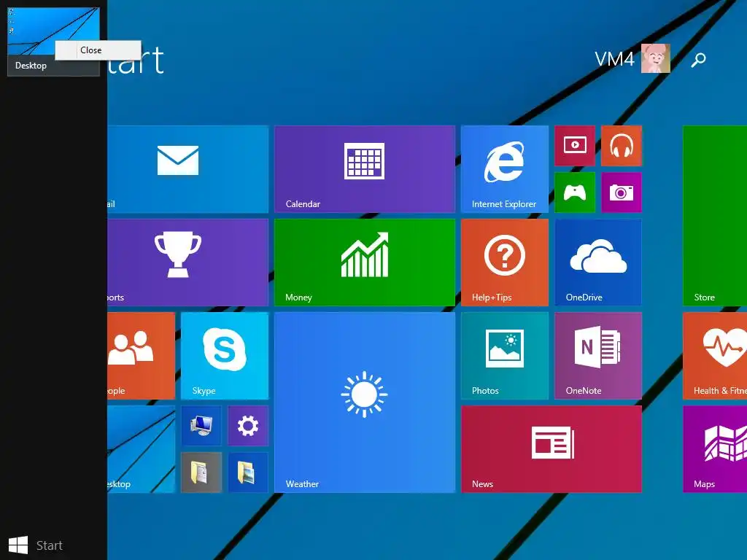Open the OneNote tile
Image resolution: width=747 pixels, height=560 pixels.
[598, 356]
